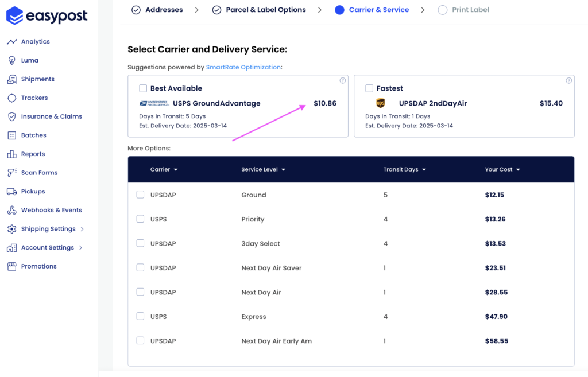This screenshot has height=377, width=588.
Task: Click help icon on Best Available card
Action: click(343, 81)
